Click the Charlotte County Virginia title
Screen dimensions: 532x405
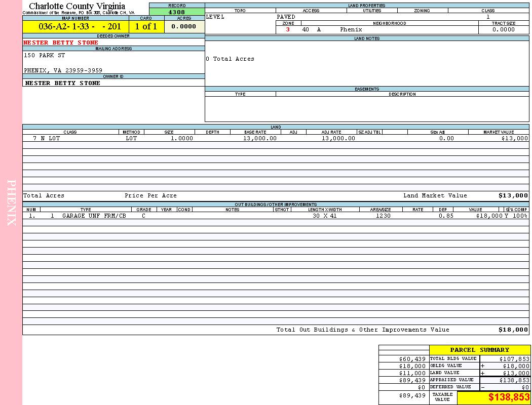77,6
